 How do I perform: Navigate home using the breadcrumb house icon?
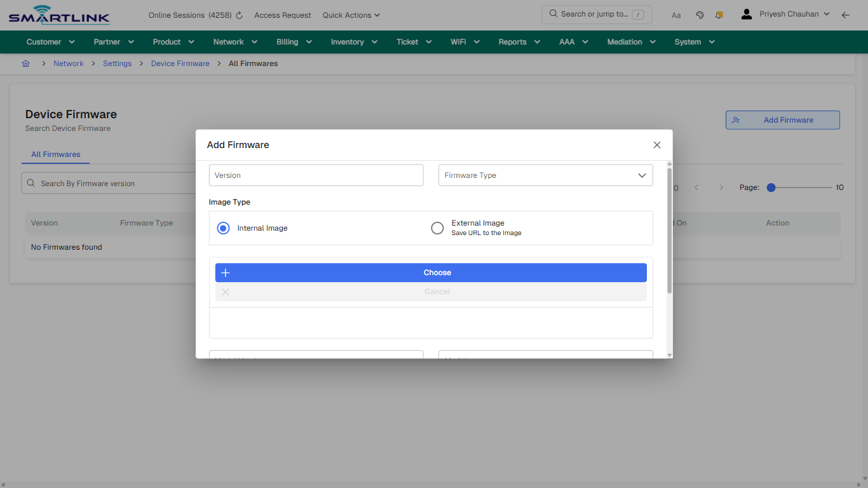(25, 64)
